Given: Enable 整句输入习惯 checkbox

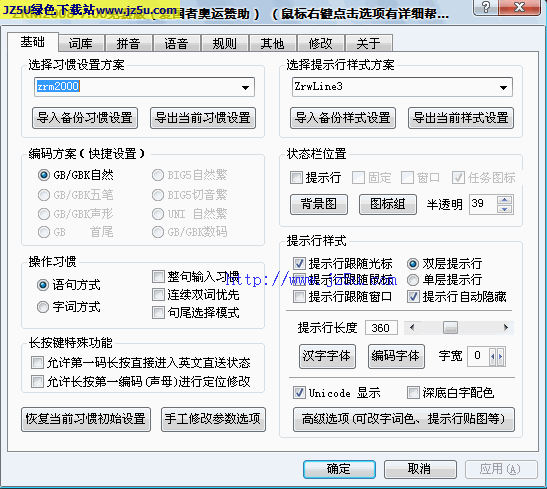Looking at the screenshot, I should [x=158, y=277].
